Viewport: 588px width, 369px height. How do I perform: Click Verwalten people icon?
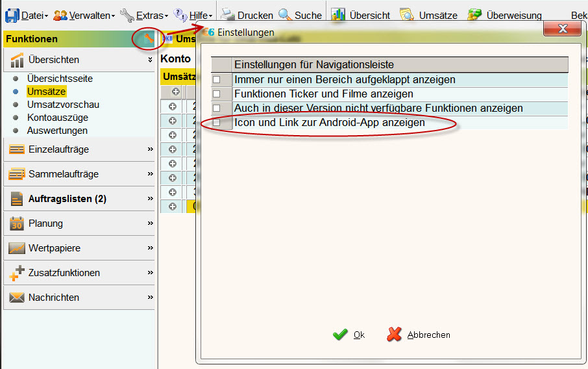pos(60,16)
